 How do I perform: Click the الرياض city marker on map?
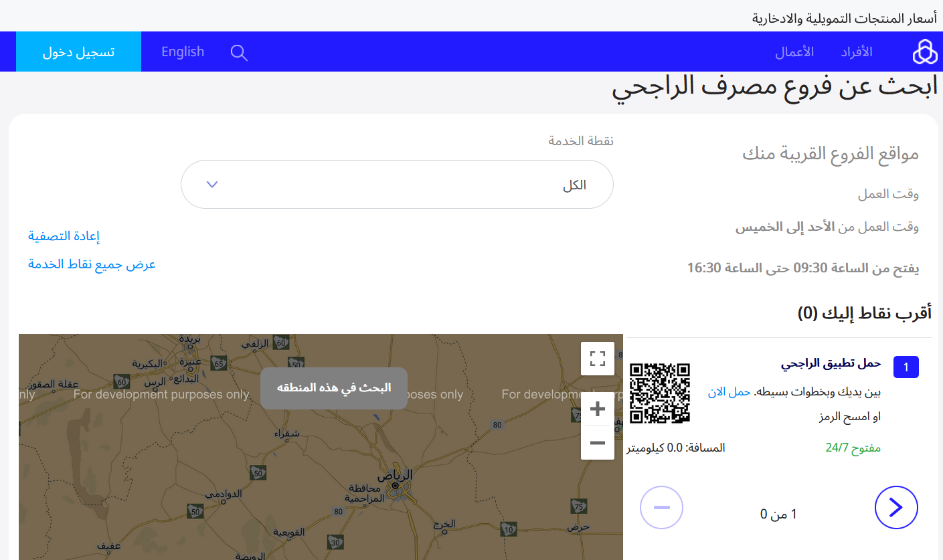point(396,484)
